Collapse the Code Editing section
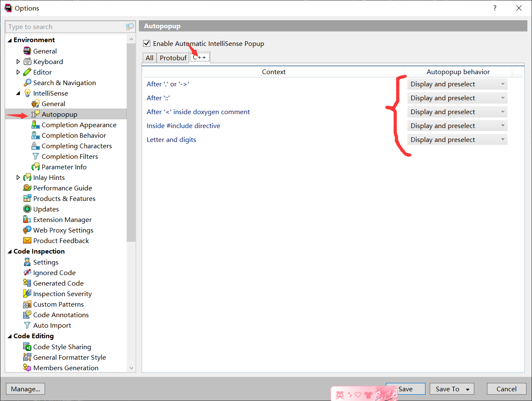Viewport: 532px width, 401px height. pyautogui.click(x=10, y=336)
